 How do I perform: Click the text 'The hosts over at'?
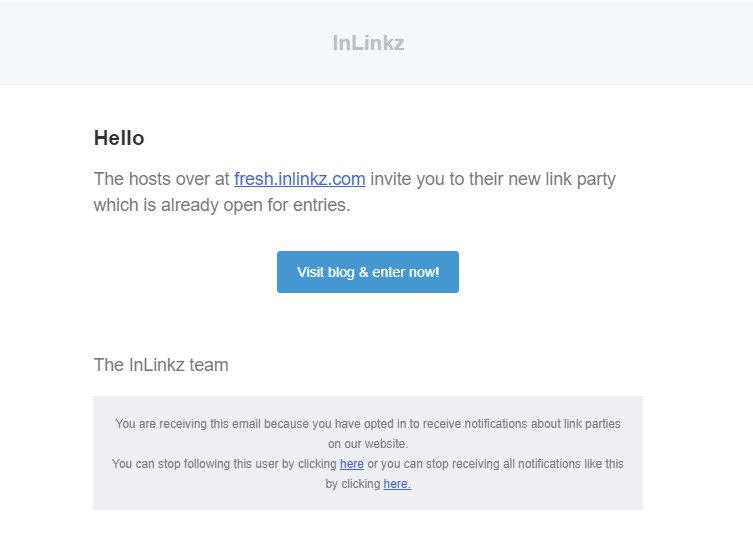pos(162,179)
